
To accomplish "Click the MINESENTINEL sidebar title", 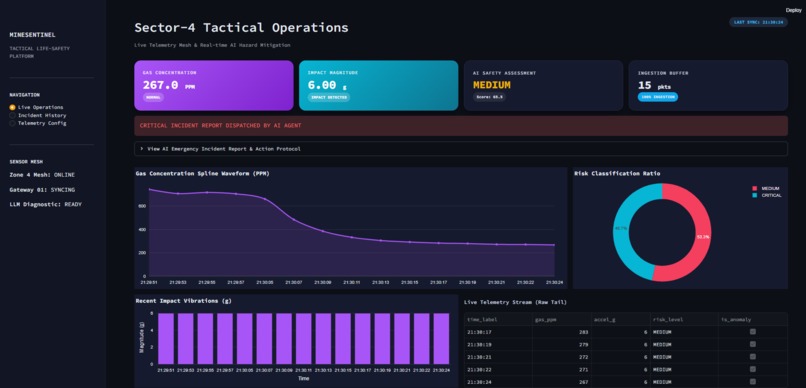I will [x=32, y=35].
